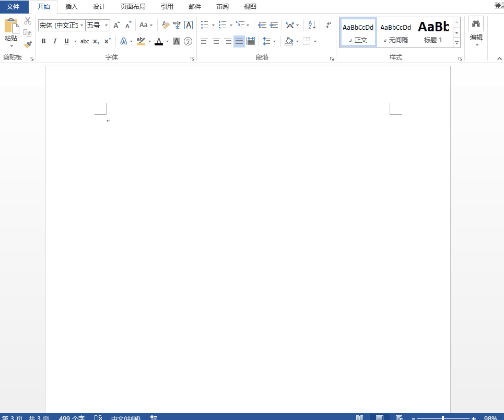This screenshot has width=504, height=420.
Task: Click the Grow Font icon
Action: coord(116,25)
